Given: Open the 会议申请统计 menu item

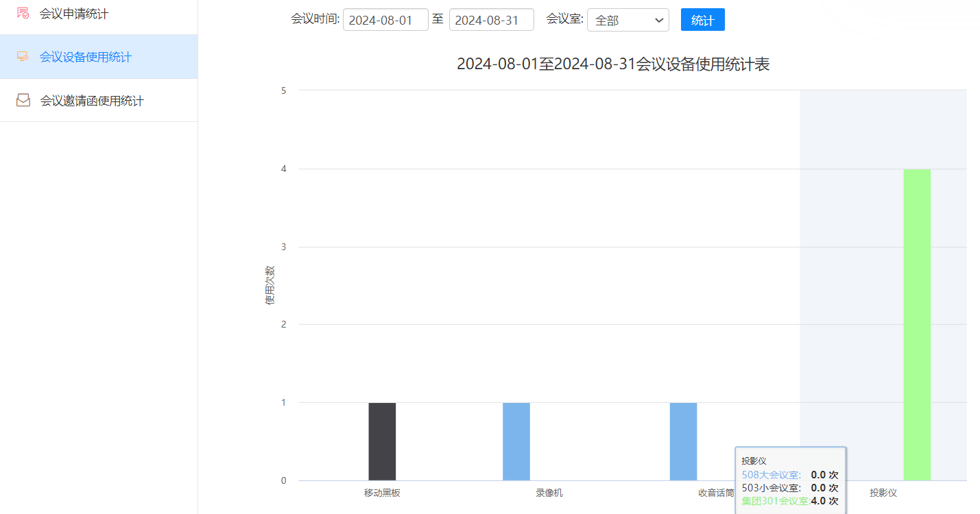Looking at the screenshot, I should [74, 14].
